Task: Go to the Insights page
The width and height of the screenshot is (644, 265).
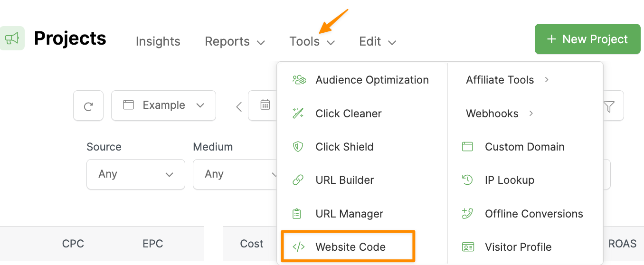Action: coord(158,42)
